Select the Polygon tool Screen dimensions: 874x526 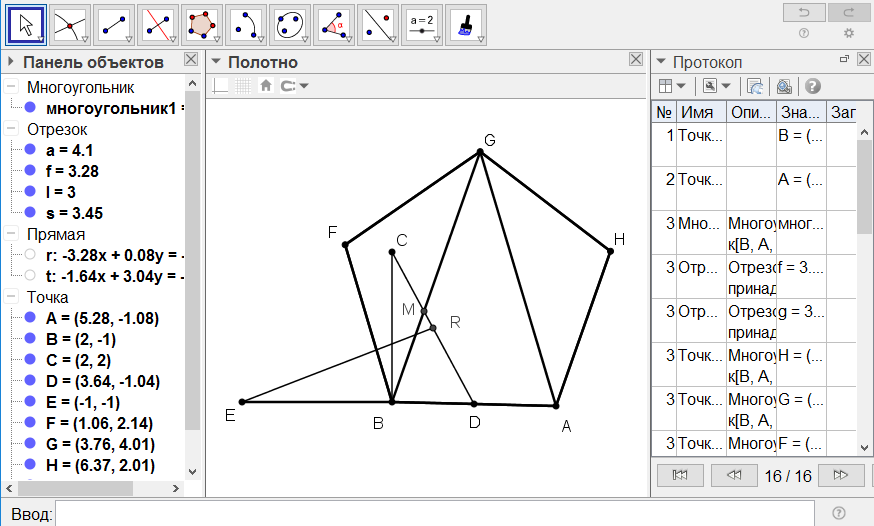pos(202,24)
